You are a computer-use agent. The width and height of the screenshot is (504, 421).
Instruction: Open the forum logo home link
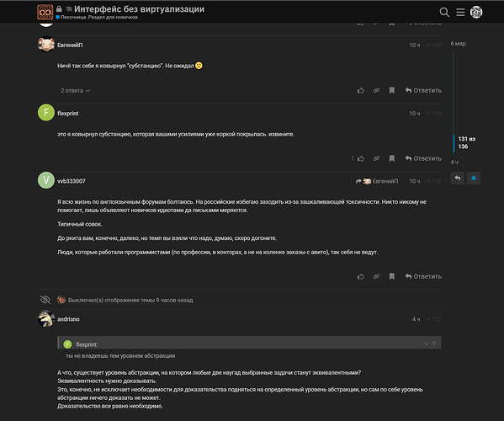pyautogui.click(x=45, y=13)
